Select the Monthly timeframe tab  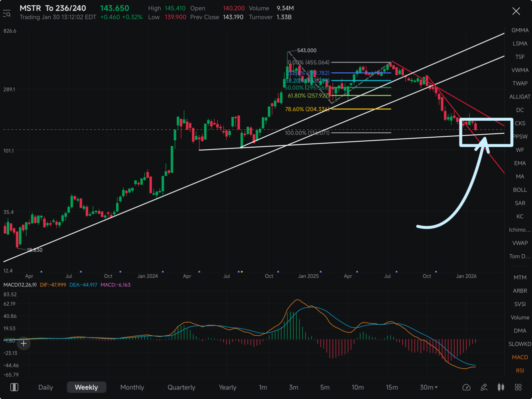[132, 387]
